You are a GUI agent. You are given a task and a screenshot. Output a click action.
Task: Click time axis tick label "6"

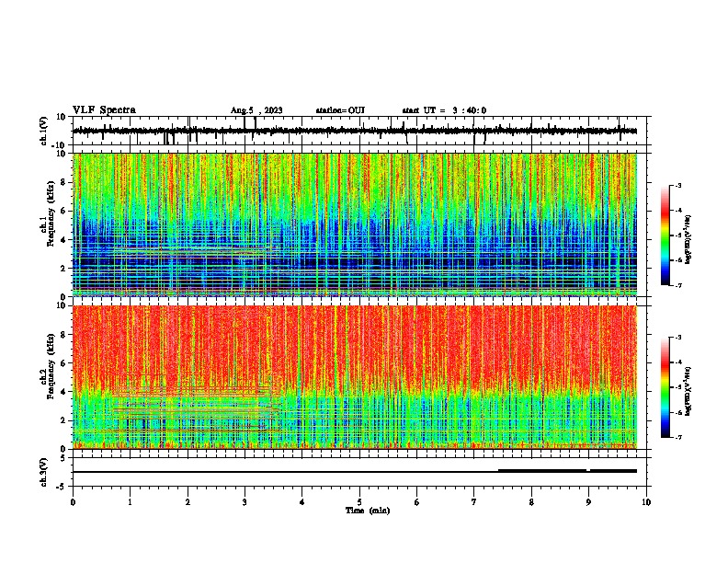point(416,501)
